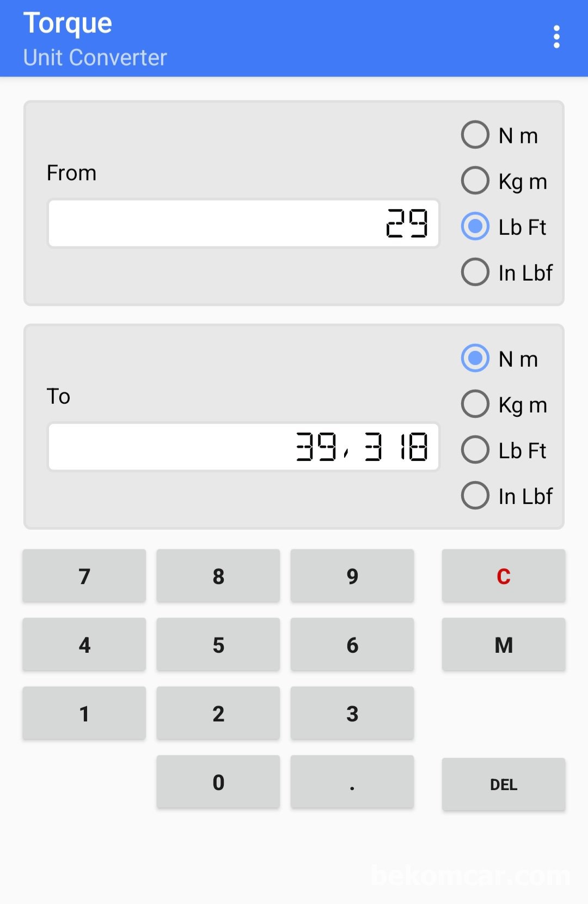Tap the decimal point key
588x904 pixels.
click(x=352, y=782)
